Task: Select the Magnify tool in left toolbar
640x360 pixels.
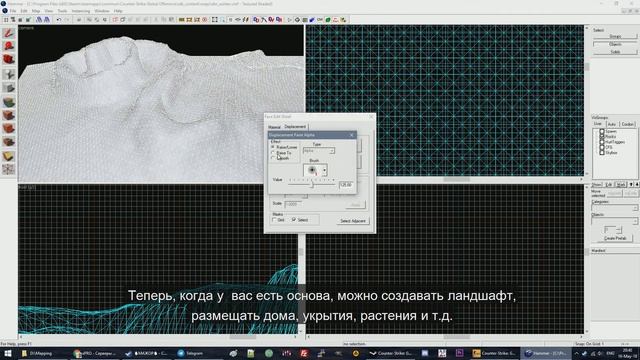Action: pyautogui.click(x=9, y=47)
